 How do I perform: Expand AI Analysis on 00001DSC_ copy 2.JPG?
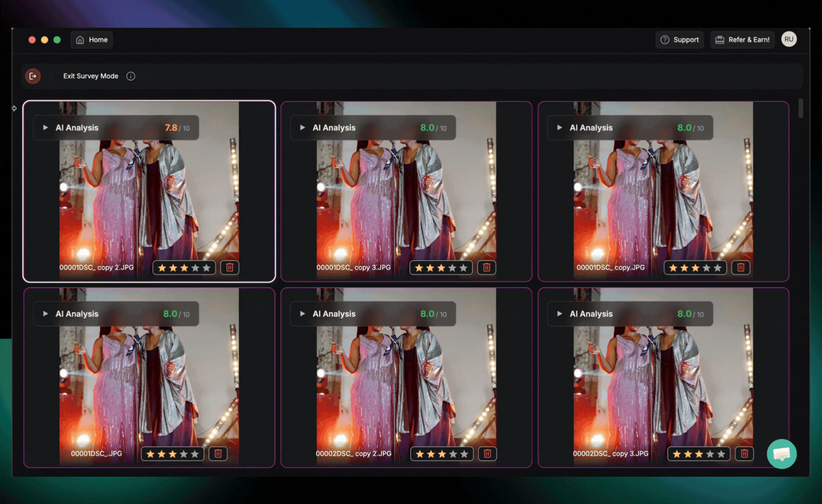pyautogui.click(x=46, y=128)
